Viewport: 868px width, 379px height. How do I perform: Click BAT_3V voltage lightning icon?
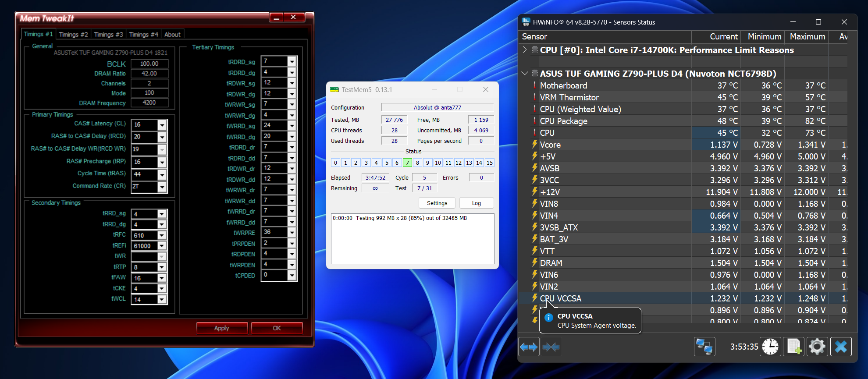coord(534,239)
